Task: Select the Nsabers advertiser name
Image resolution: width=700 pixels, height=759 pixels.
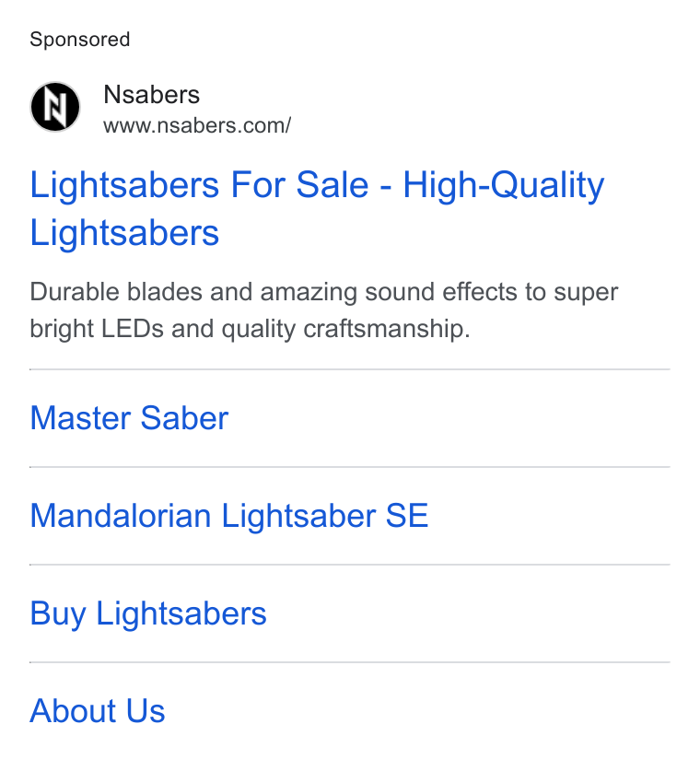Action: point(152,94)
